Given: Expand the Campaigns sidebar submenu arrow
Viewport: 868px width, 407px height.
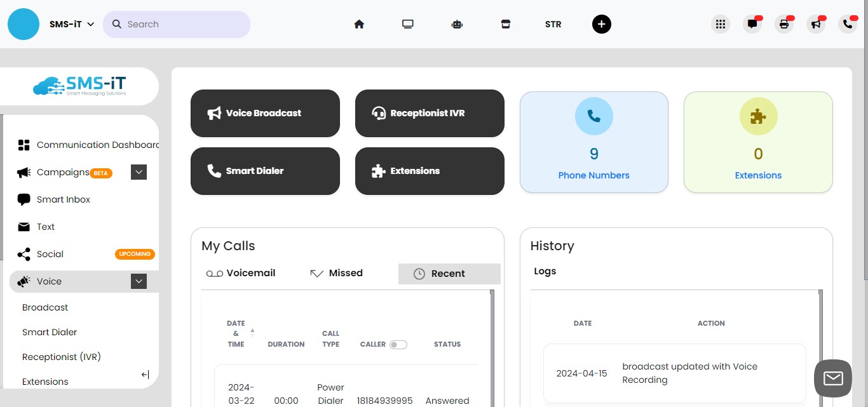Looking at the screenshot, I should 139,172.
